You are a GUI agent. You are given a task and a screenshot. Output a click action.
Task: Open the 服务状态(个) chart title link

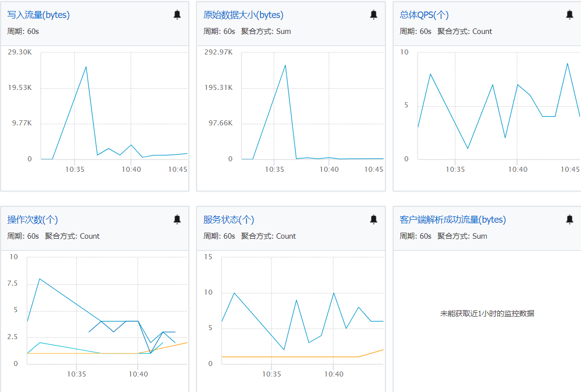228,220
